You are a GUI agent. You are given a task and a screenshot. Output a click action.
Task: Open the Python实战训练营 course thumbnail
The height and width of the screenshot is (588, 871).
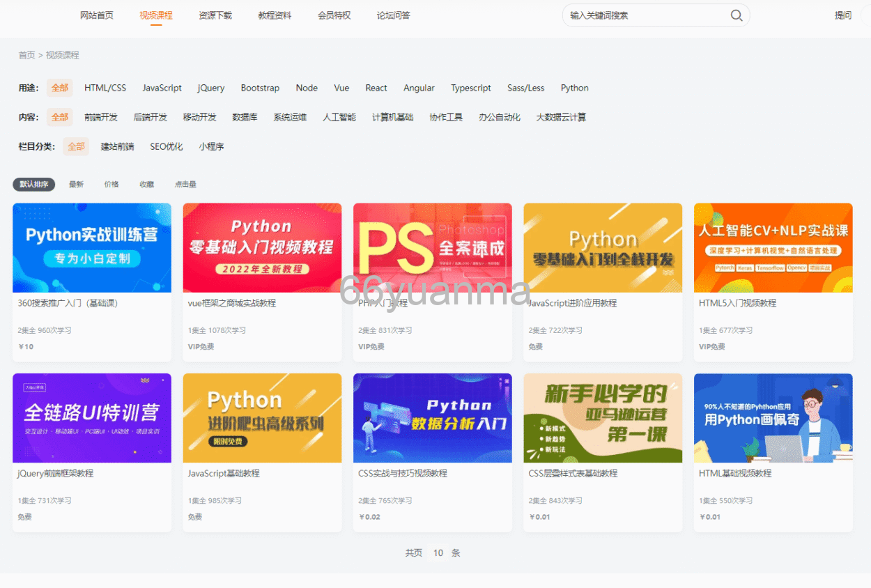pyautogui.click(x=92, y=248)
